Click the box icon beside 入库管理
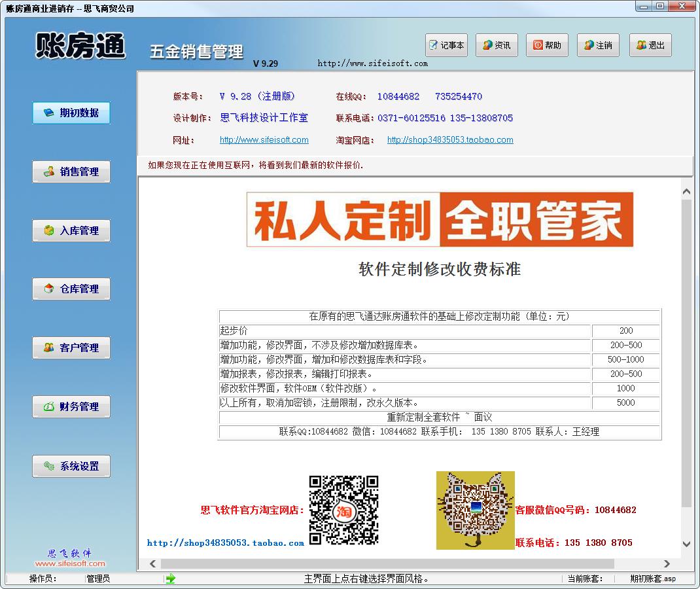Screen dimensions: 700x589 click(x=48, y=230)
